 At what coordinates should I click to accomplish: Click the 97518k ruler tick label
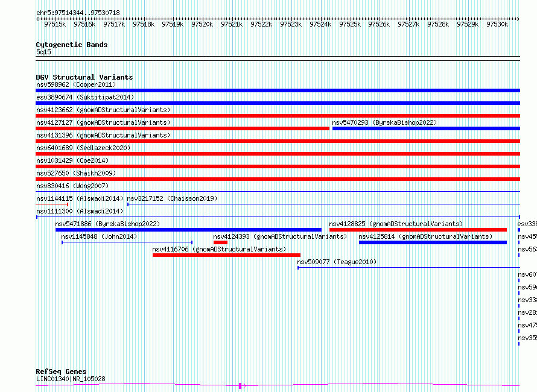(x=144, y=24)
